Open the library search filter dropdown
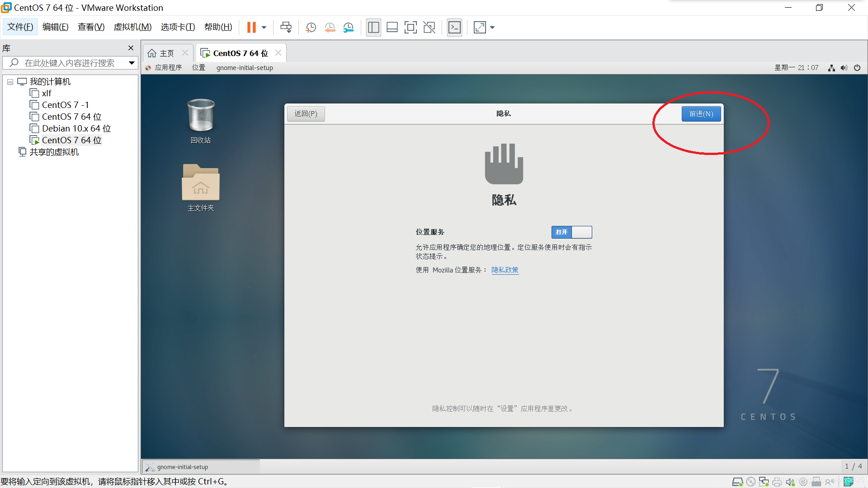868x488 pixels. pyautogui.click(x=132, y=63)
